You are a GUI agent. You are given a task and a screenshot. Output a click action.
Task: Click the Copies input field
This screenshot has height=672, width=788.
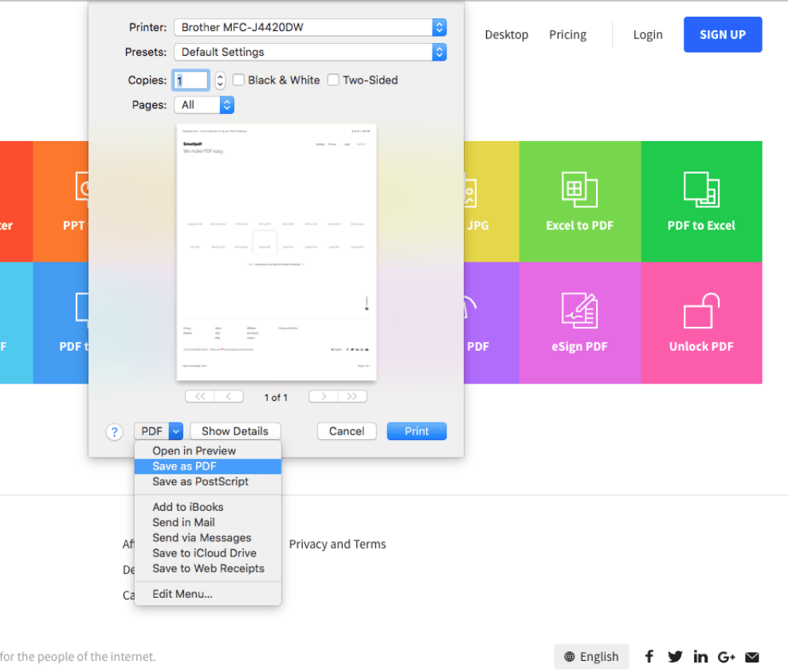(x=191, y=80)
